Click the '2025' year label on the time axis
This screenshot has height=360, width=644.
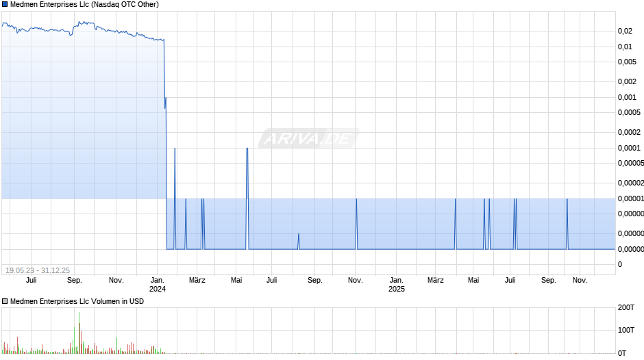(397, 289)
